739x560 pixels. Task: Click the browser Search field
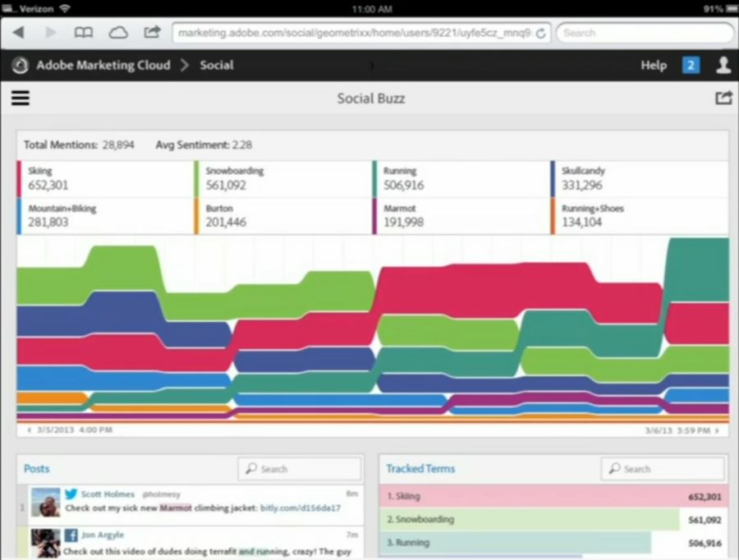(645, 33)
